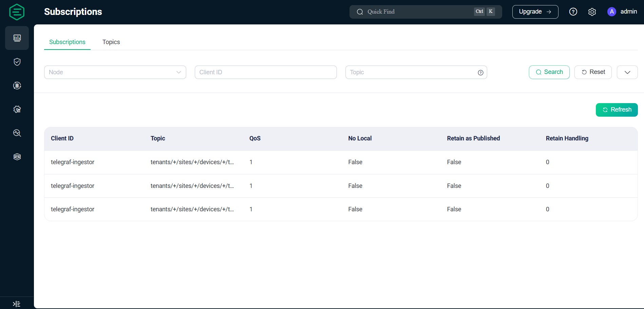The width and height of the screenshot is (644, 309).
Task: Collapse the sidebar using the bottom icon
Action: (x=17, y=304)
